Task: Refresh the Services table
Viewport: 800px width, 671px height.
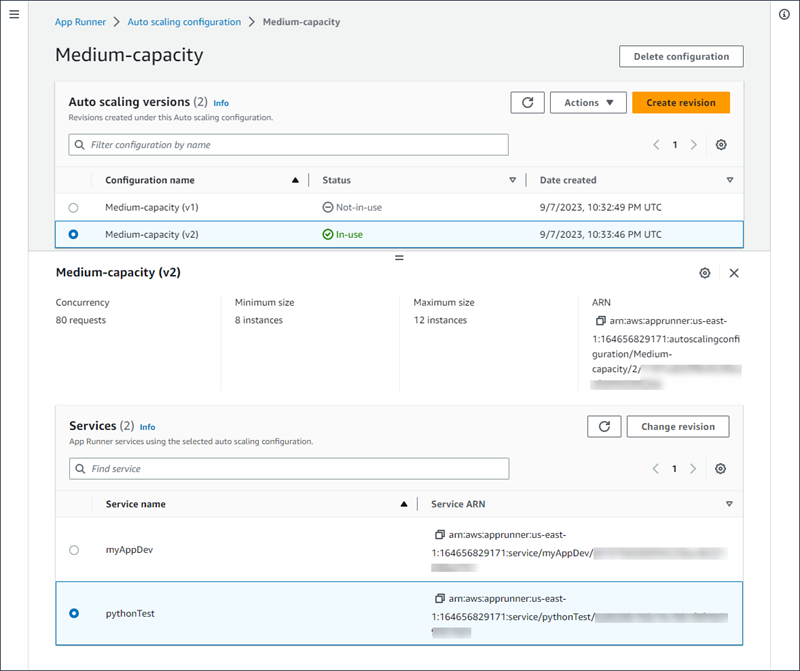Action: click(604, 426)
